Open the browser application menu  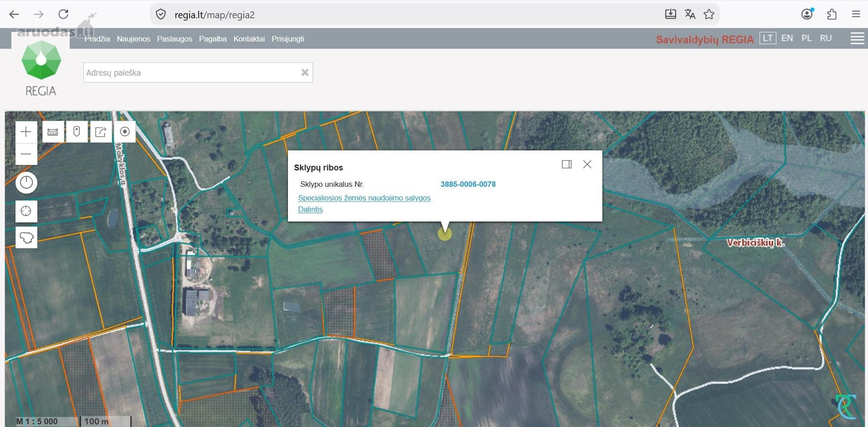click(x=856, y=15)
